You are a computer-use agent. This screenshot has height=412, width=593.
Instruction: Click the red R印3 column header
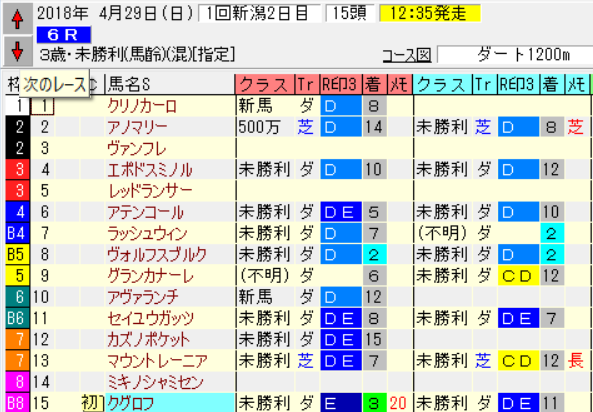341,84
